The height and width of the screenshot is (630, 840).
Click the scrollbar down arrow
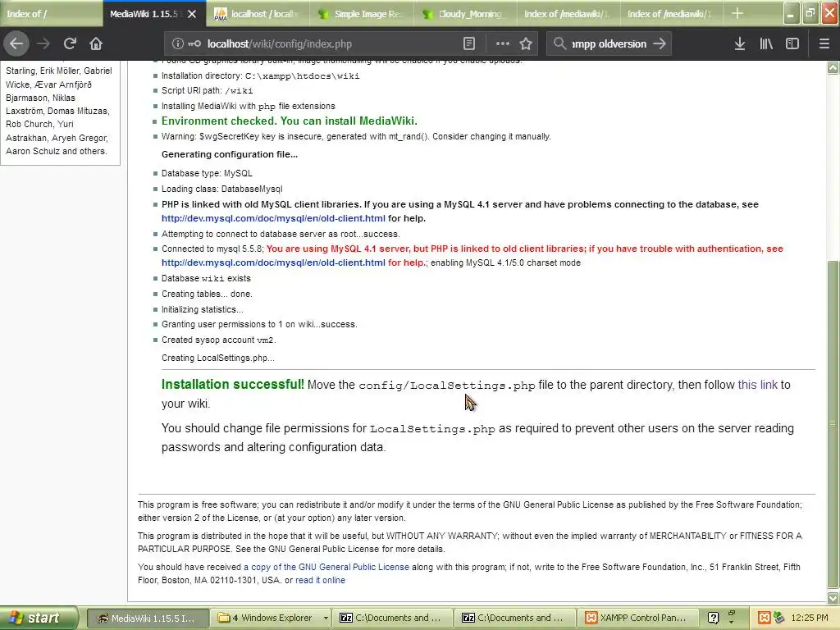(833, 598)
